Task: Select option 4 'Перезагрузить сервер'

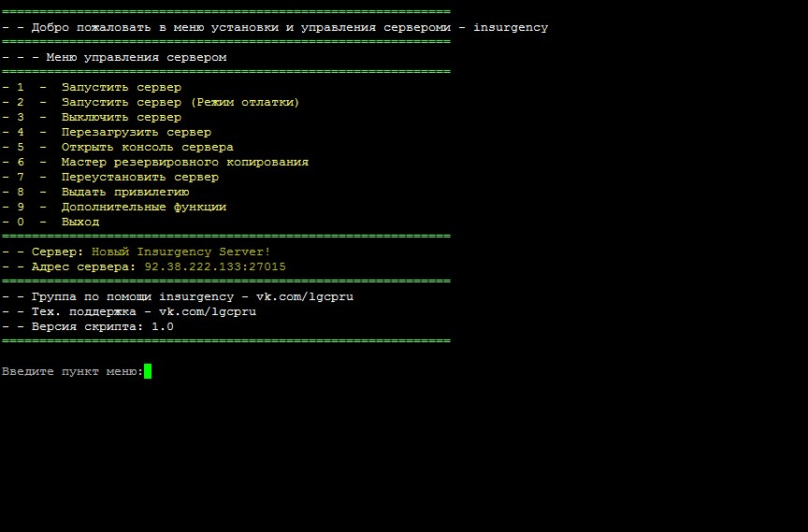Action: pyautogui.click(x=136, y=132)
